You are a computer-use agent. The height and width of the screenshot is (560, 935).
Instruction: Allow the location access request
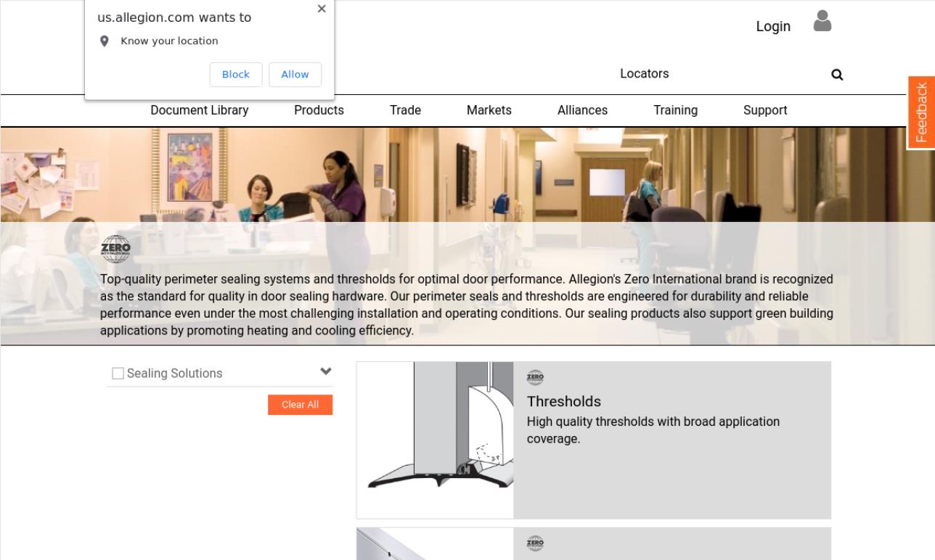[295, 75]
